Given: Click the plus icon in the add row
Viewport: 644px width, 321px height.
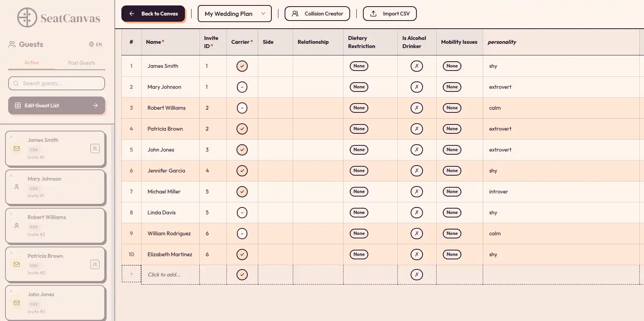Looking at the screenshot, I should [131, 274].
